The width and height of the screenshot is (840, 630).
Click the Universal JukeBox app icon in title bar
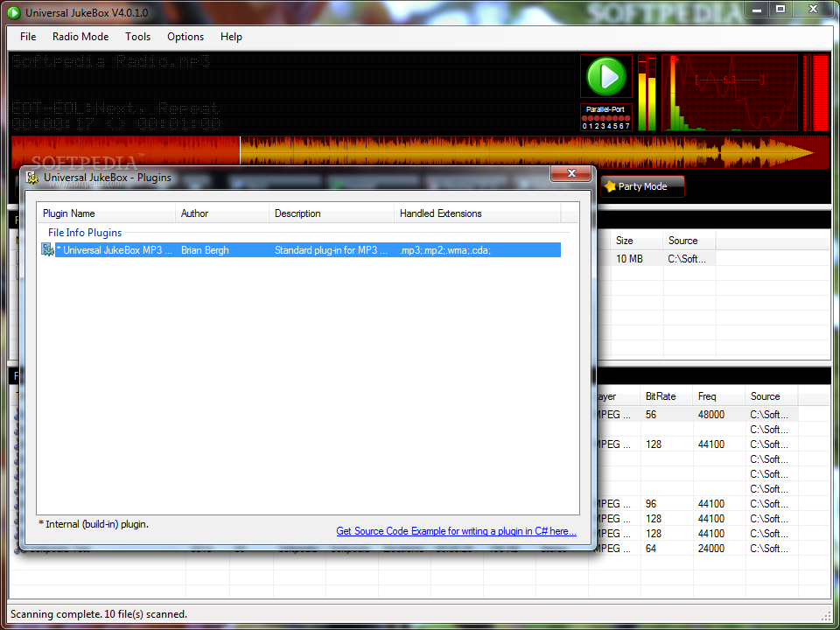click(14, 12)
